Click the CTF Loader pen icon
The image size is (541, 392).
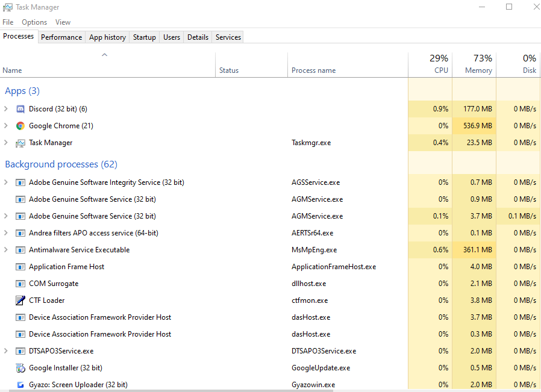click(20, 300)
